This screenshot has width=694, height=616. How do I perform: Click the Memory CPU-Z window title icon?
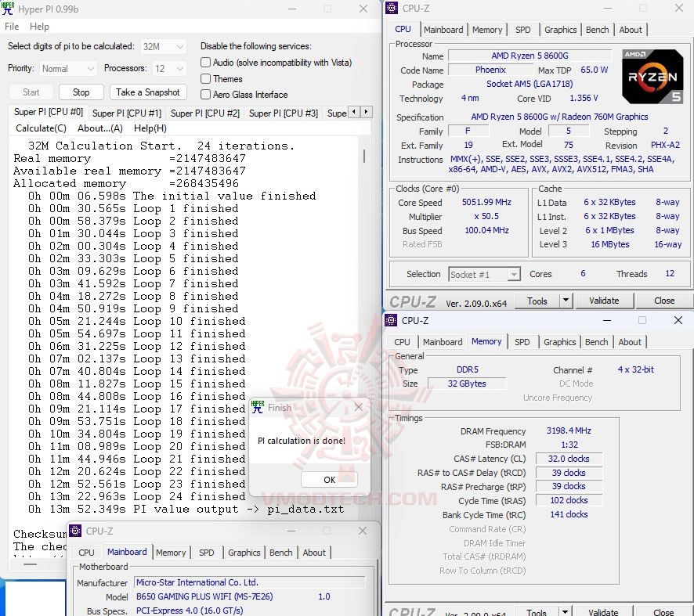pyautogui.click(x=391, y=320)
